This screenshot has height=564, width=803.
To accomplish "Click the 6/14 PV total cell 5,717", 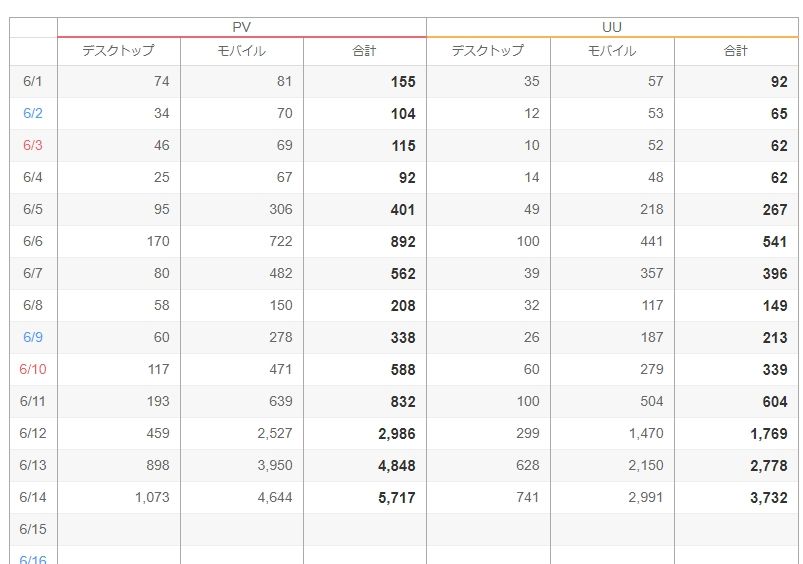I will pyautogui.click(x=396, y=498).
